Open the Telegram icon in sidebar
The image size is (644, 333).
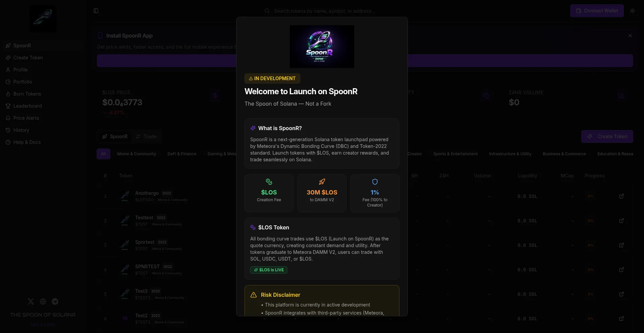(55, 301)
